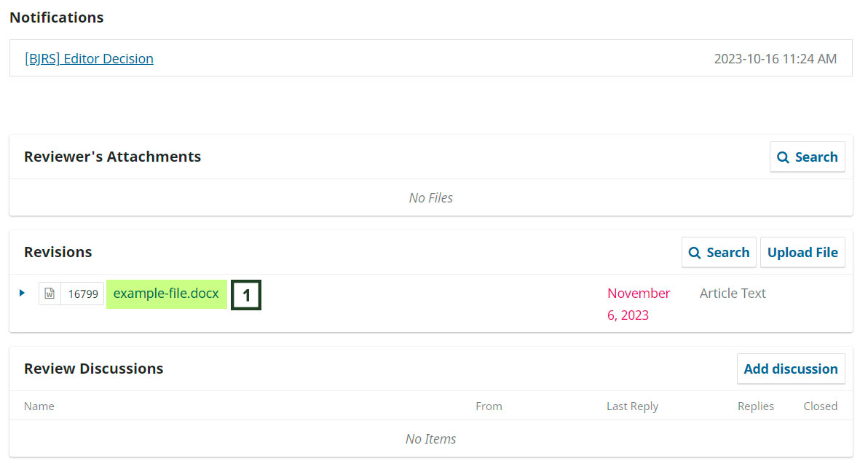
Task: Add a new review discussion
Action: (790, 369)
